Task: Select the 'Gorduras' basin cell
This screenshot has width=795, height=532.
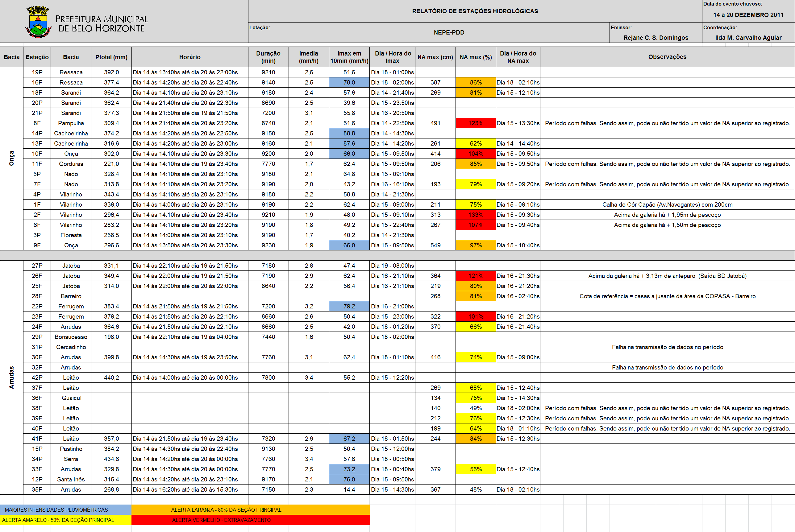Action: click(71, 164)
